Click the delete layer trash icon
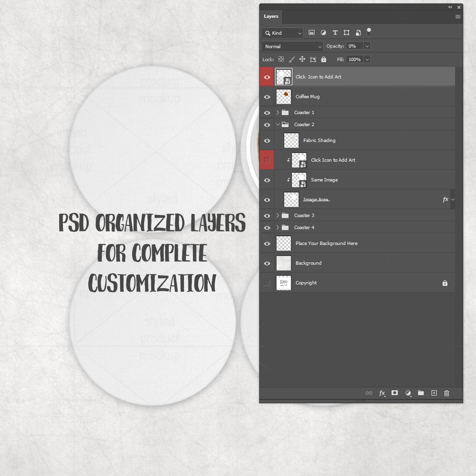This screenshot has height=476, width=476. (446, 393)
